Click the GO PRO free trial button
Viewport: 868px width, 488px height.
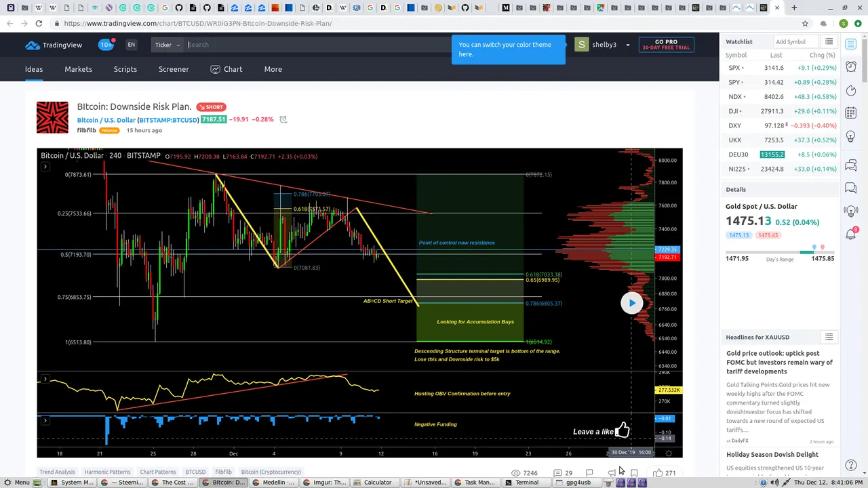point(666,45)
